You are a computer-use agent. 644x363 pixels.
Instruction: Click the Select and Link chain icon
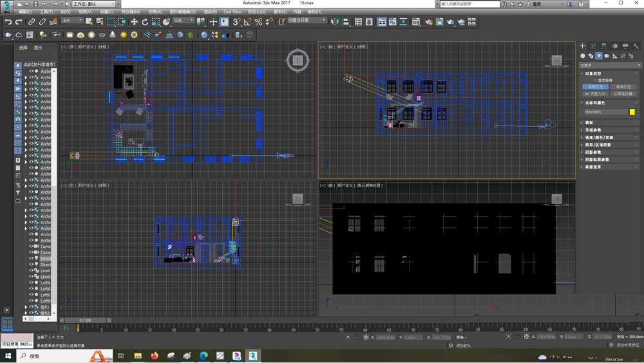point(32,22)
